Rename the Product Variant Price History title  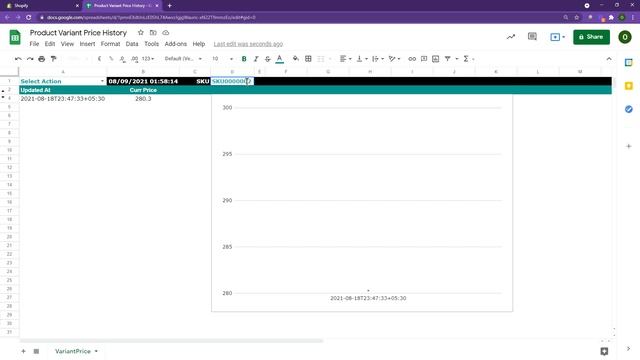coord(78,33)
